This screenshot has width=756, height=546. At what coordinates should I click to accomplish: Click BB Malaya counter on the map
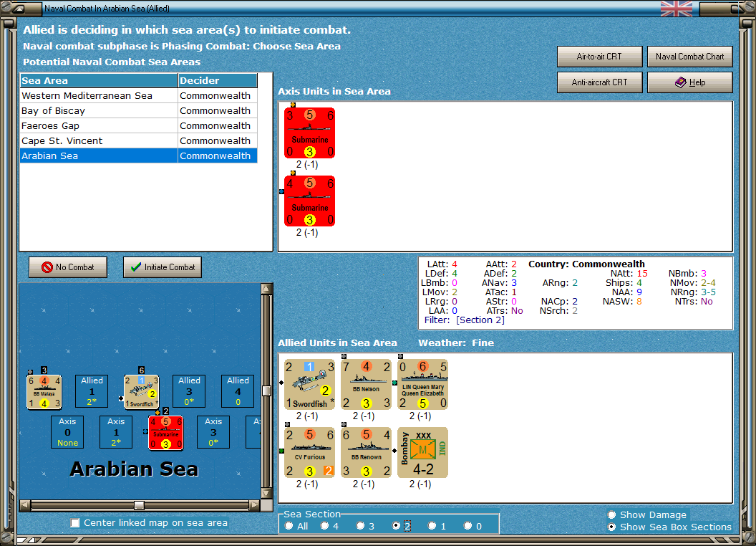click(x=44, y=392)
